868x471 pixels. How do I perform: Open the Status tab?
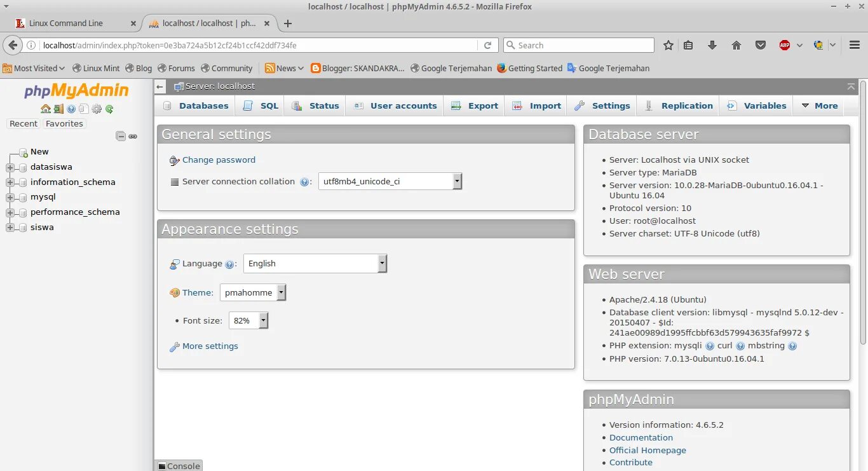(x=316, y=106)
